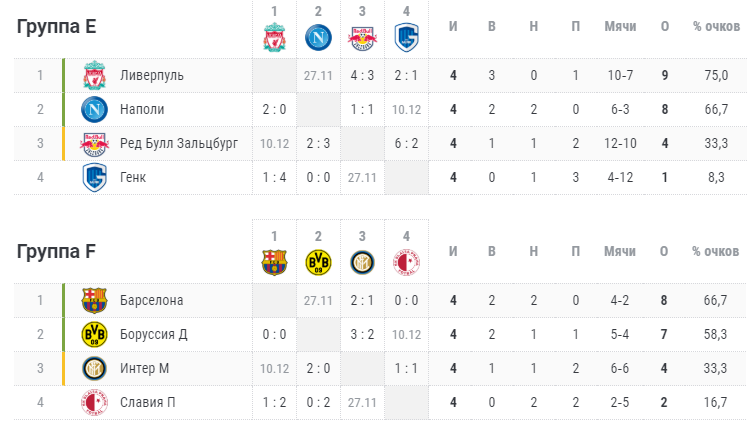Click the 3 : 2 Borussia–Inter score
This screenshot has width=753, height=430.
362,334
